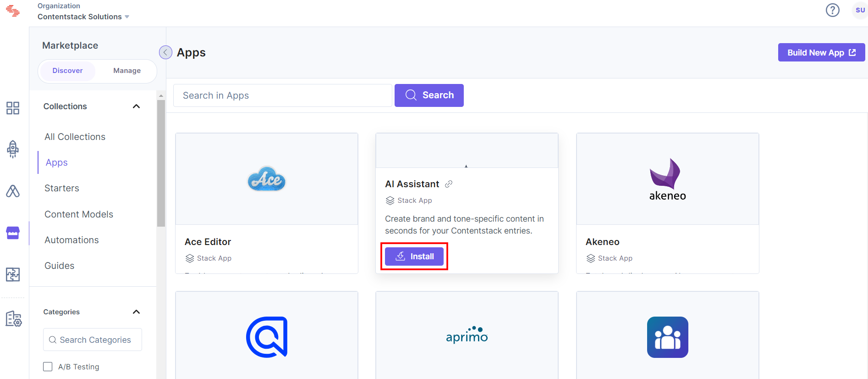Collapse the Categories section chevron
Screen dimensions: 868x379
(x=136, y=312)
